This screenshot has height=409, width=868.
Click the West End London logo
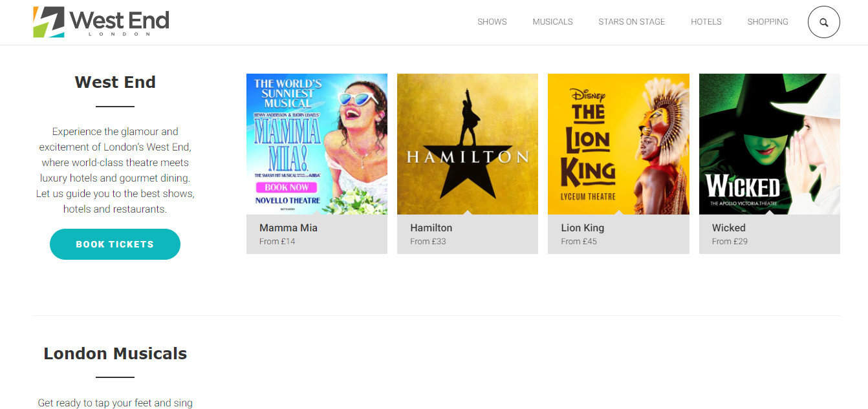pyautogui.click(x=101, y=22)
